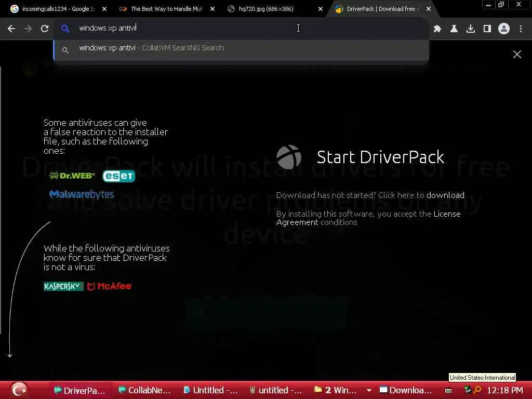This screenshot has height=399, width=532.
Task: Close the DriverPack tab
Action: click(x=429, y=9)
